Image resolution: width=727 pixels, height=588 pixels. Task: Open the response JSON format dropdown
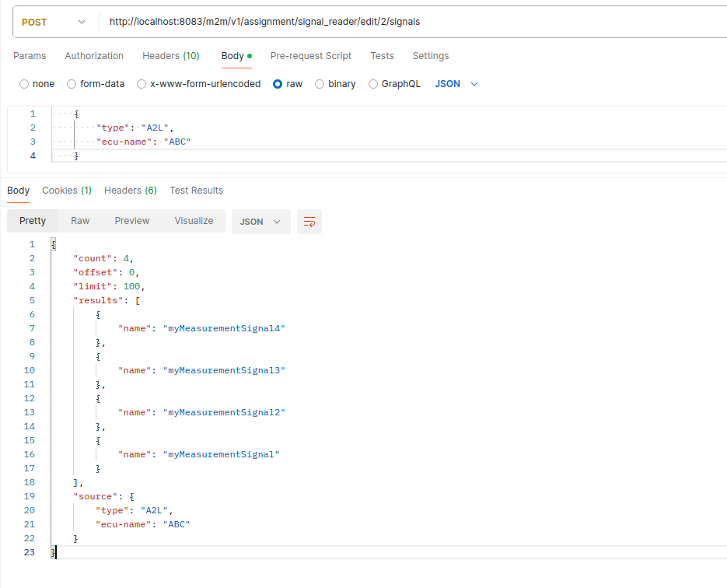[260, 222]
